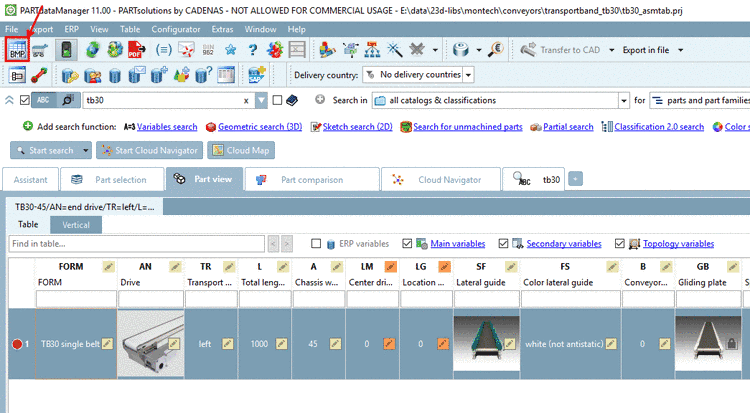Click the magic wand toolbar icon

395,49
